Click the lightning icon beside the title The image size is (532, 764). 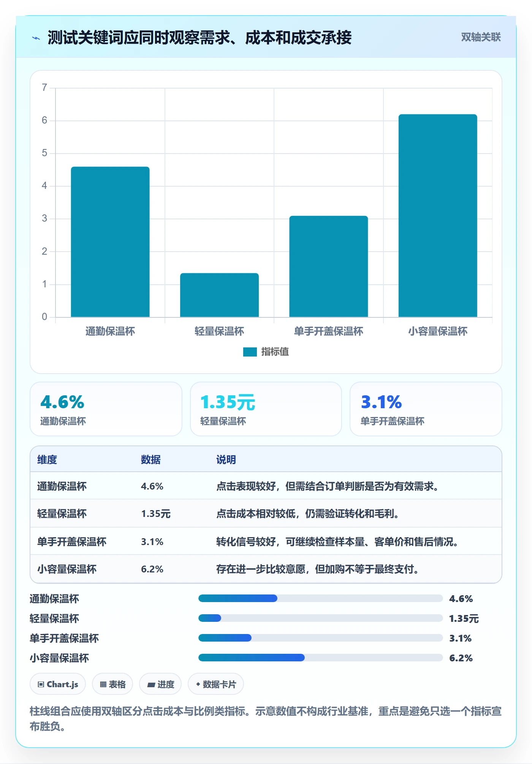pos(36,38)
